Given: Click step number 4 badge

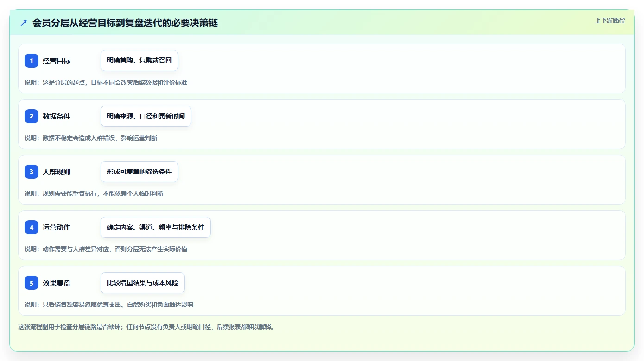Looking at the screenshot, I should (x=32, y=227).
